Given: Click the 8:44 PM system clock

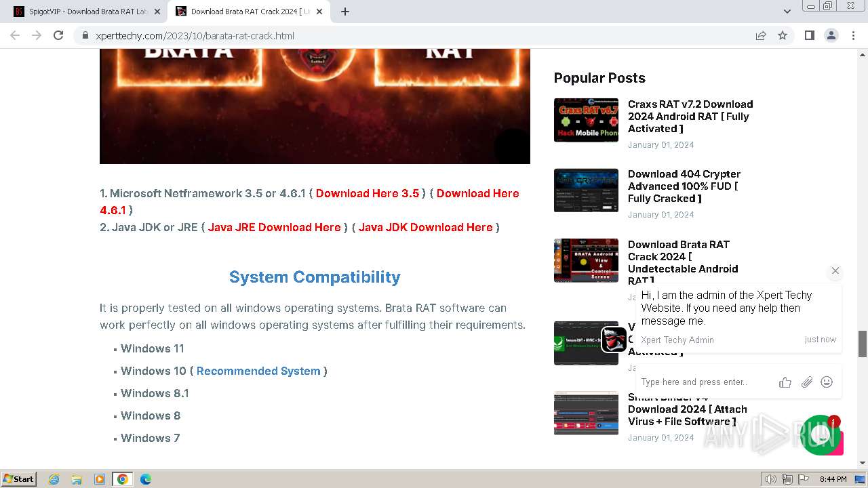Looking at the screenshot, I should [833, 479].
